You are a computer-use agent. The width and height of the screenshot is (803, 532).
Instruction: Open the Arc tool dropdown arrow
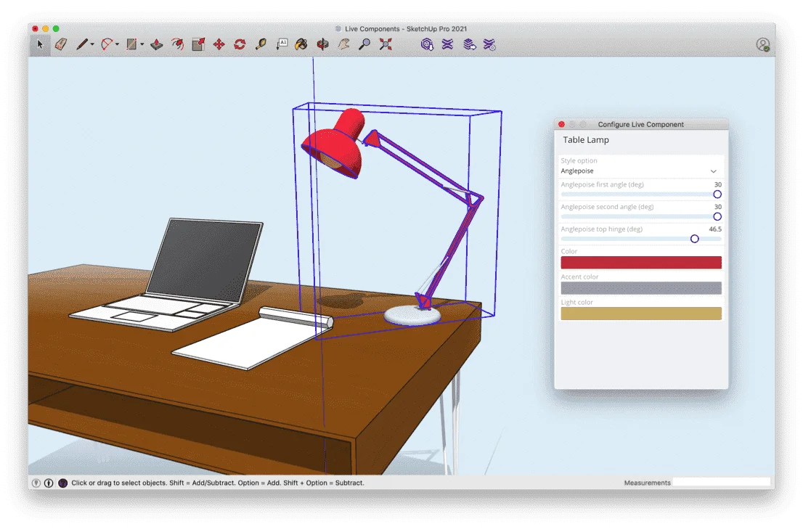[x=118, y=44]
